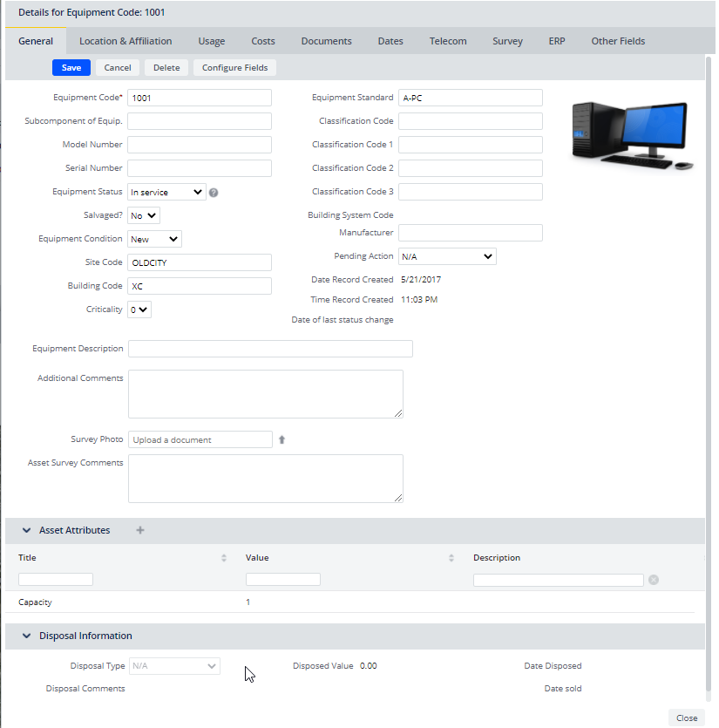This screenshot has height=728, width=719.
Task: Sort the Value column with its sort arrows
Action: coord(451,558)
